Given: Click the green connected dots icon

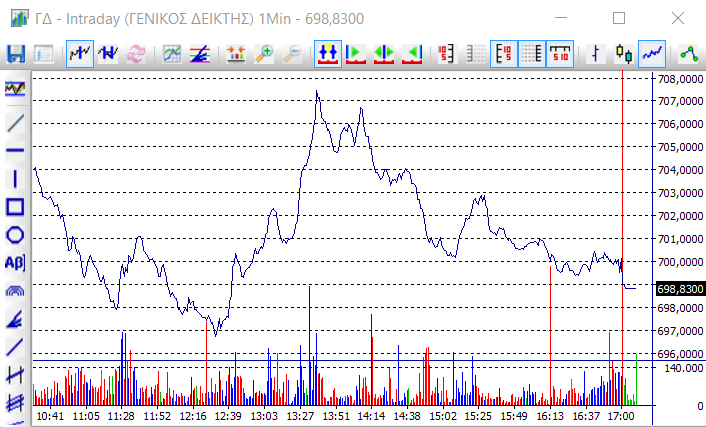Looking at the screenshot, I should 689,54.
